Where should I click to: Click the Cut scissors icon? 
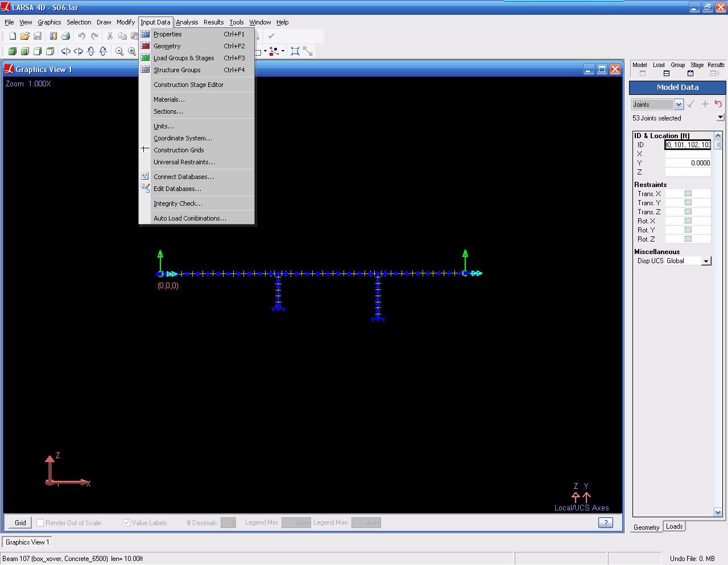tap(110, 36)
